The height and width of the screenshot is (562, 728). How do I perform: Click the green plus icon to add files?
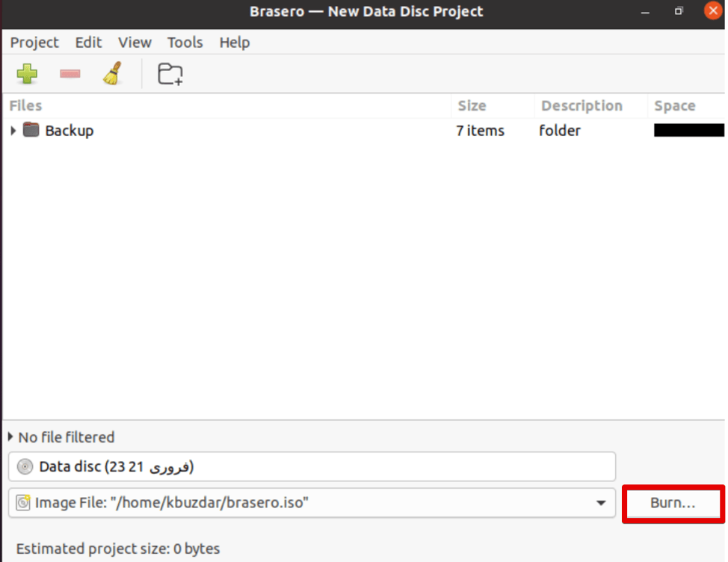pyautogui.click(x=27, y=73)
